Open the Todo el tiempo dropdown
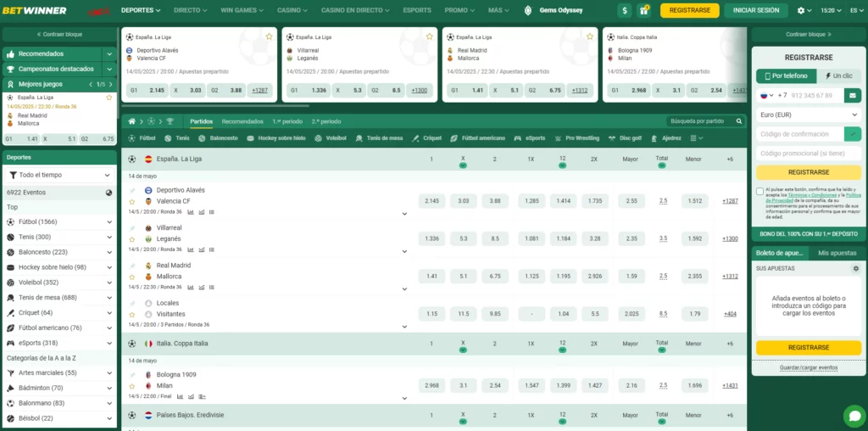 60,175
